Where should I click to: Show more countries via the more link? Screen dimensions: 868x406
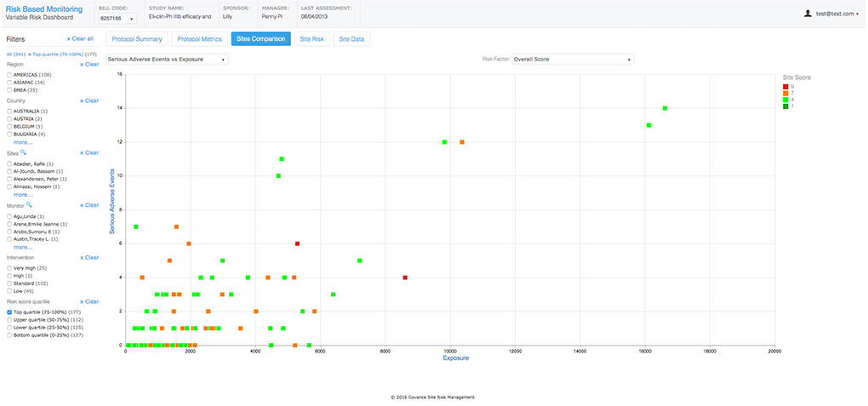click(23, 142)
